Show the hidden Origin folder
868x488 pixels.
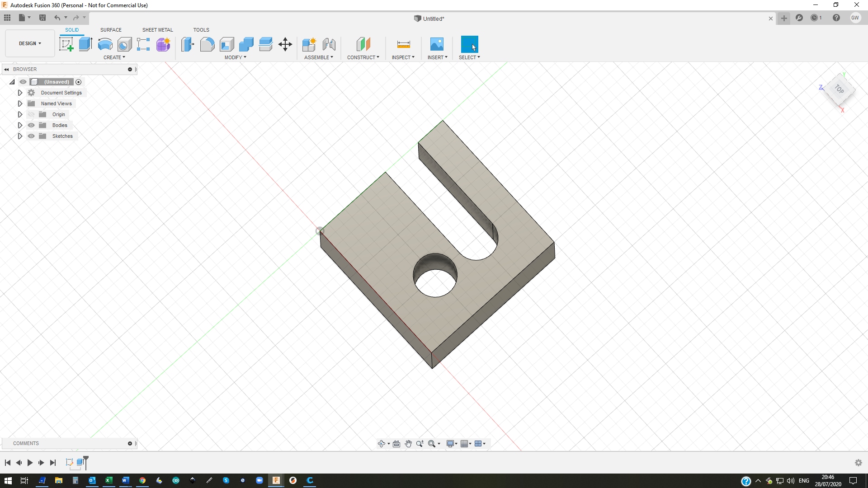point(31,114)
